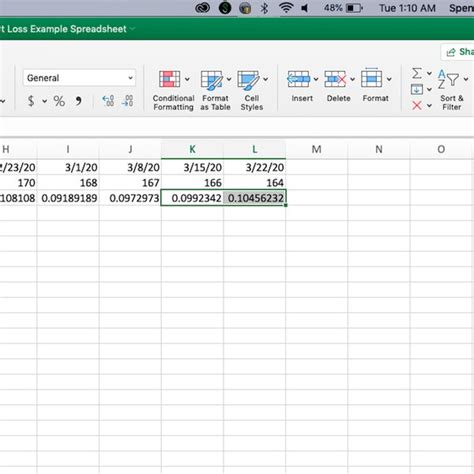Click the clock Tue 1:10 AM
This screenshot has width=474, height=474.
407,8
